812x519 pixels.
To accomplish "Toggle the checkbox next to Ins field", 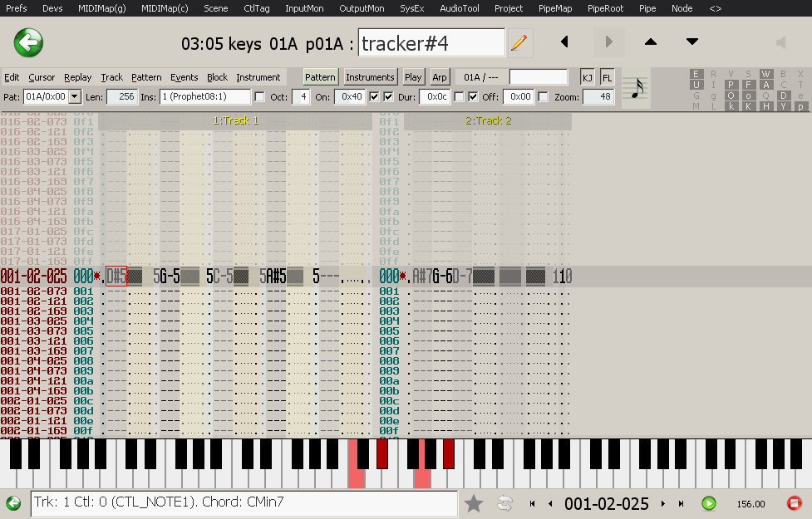I will [260, 97].
